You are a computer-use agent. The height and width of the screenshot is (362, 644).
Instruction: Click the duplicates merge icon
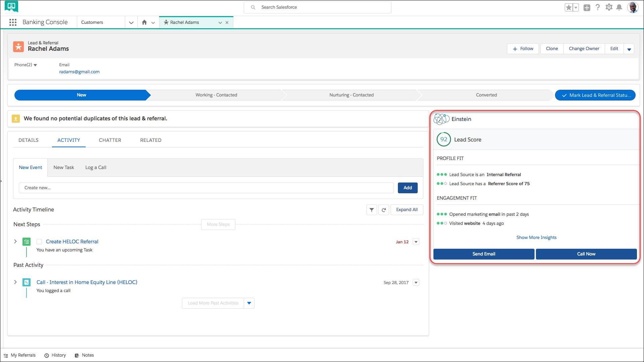[x=16, y=119]
